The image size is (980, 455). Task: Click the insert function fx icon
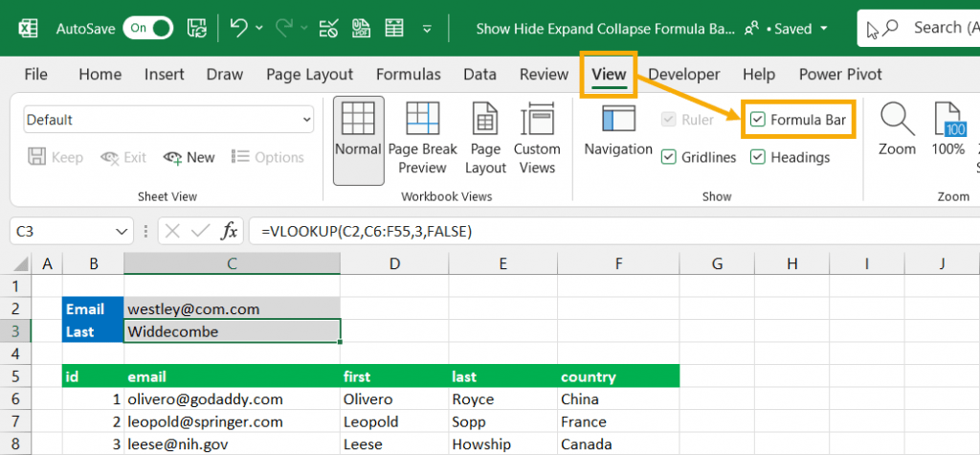coord(230,231)
